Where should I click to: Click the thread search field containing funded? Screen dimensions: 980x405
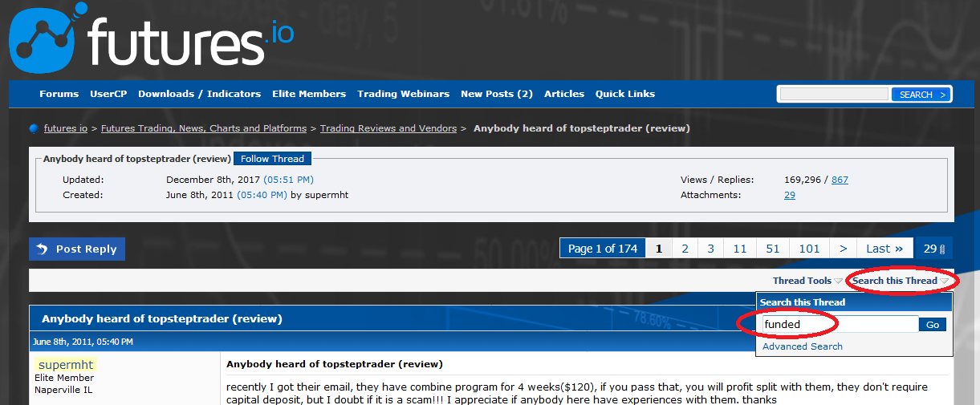[840, 324]
